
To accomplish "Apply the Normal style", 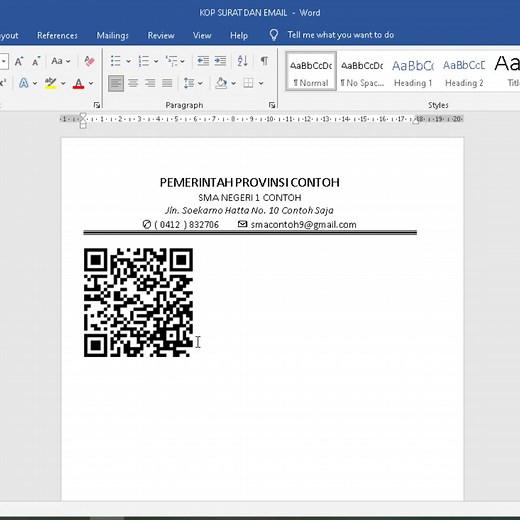I will [x=311, y=71].
